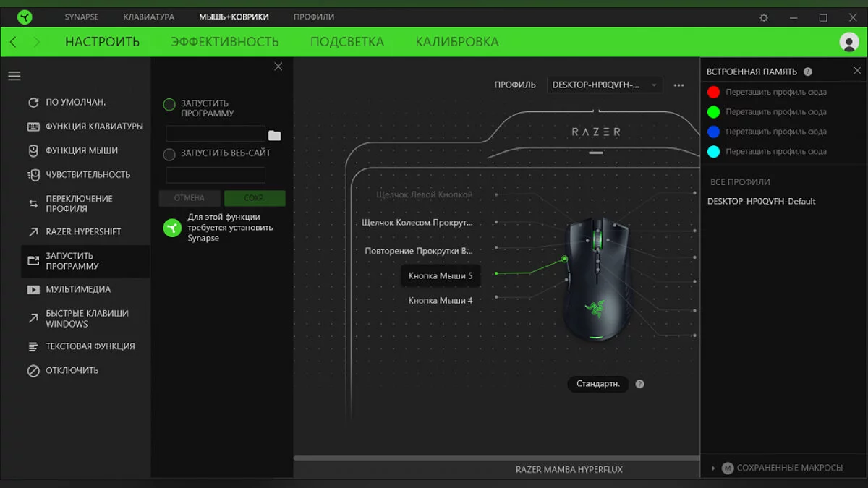This screenshot has width=868, height=488.
Task: Select Мультимедиа option
Action: click(69, 289)
